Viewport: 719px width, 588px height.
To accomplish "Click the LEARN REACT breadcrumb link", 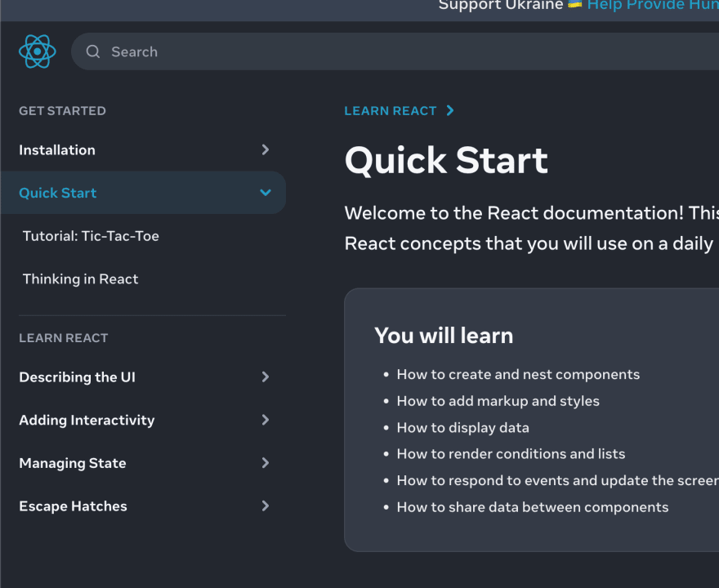I will pos(391,111).
